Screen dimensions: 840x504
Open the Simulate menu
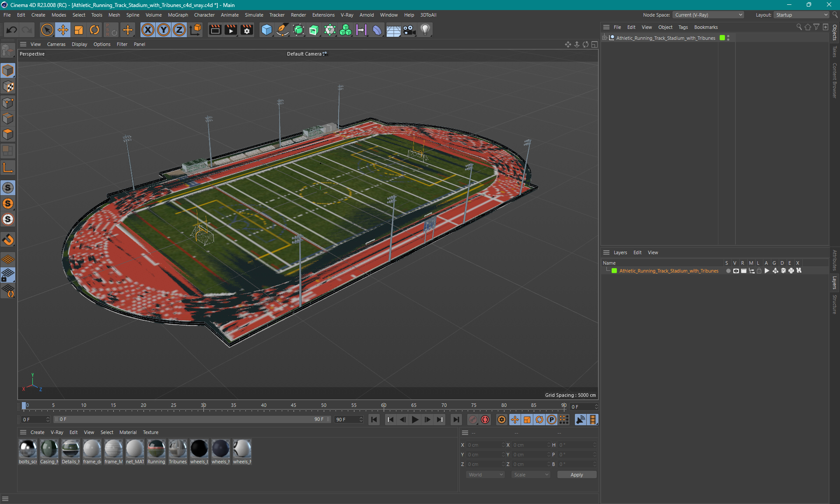pos(254,15)
